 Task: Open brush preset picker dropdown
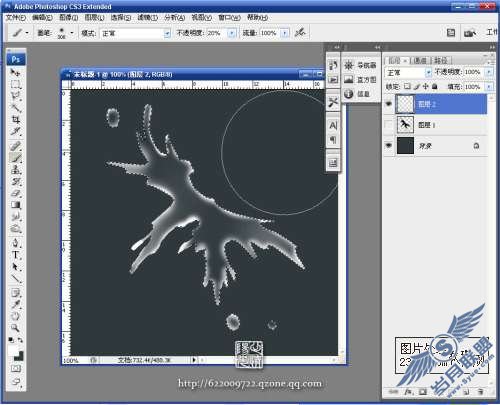tap(72, 33)
